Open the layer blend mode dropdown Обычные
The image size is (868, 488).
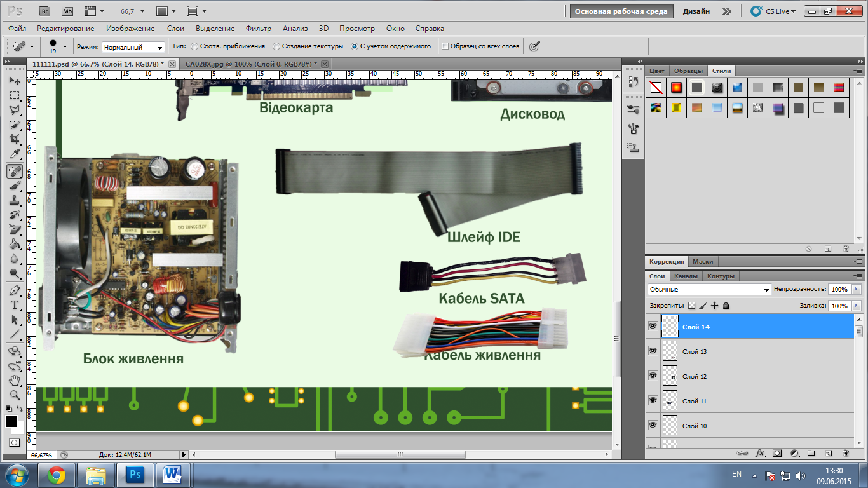click(709, 290)
